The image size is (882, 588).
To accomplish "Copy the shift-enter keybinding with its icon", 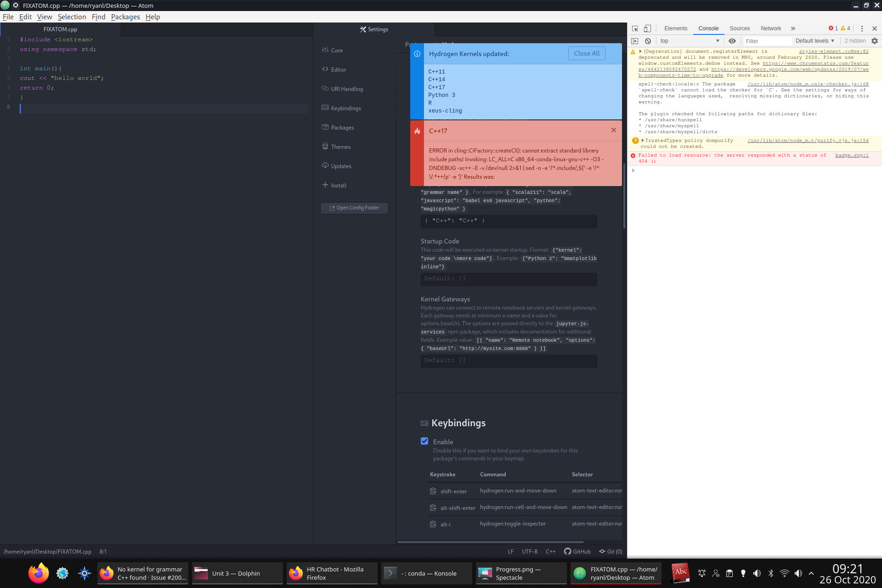I will click(433, 491).
